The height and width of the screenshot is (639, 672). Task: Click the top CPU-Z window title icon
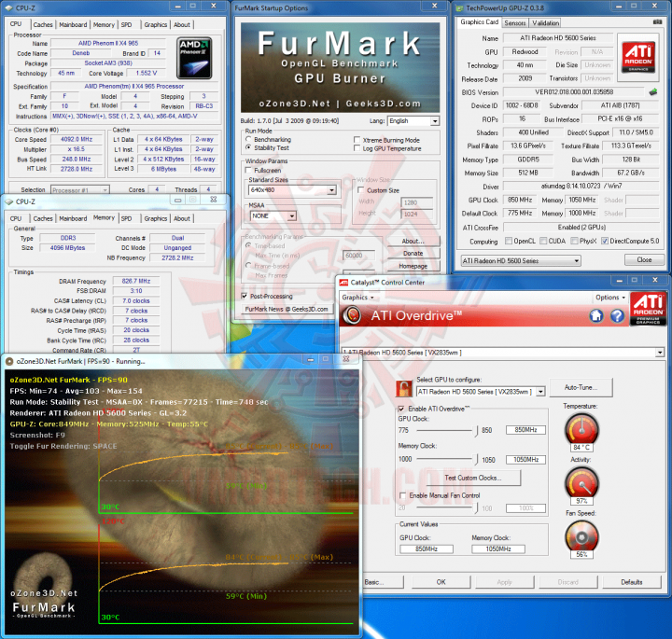(8, 7)
